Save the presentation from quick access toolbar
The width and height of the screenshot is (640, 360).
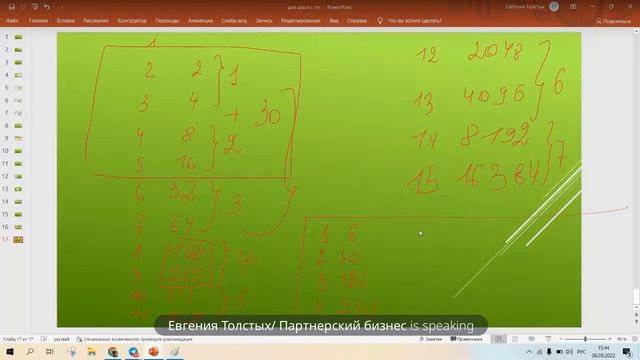point(11,7)
